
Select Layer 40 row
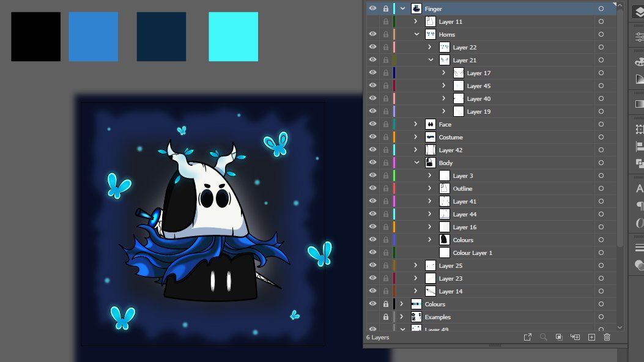pyautogui.click(x=491, y=98)
